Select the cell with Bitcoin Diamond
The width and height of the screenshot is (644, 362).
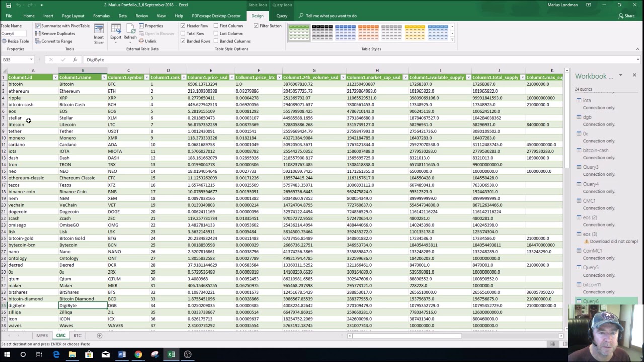click(x=83, y=299)
